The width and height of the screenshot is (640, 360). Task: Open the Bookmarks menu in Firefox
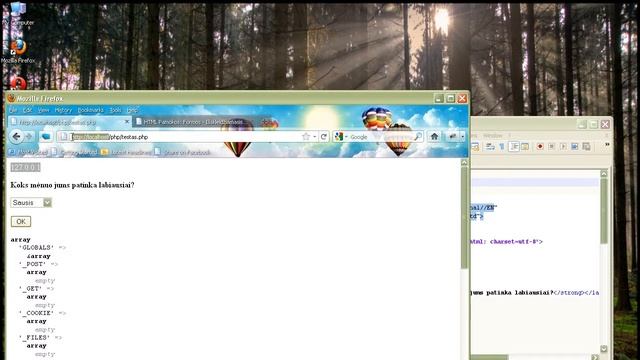pos(90,110)
